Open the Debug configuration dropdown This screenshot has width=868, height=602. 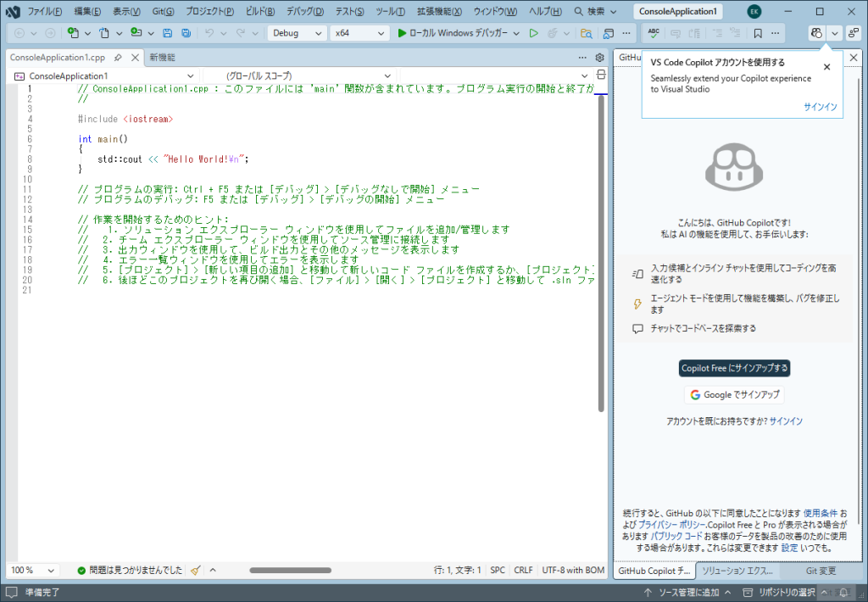tap(297, 33)
